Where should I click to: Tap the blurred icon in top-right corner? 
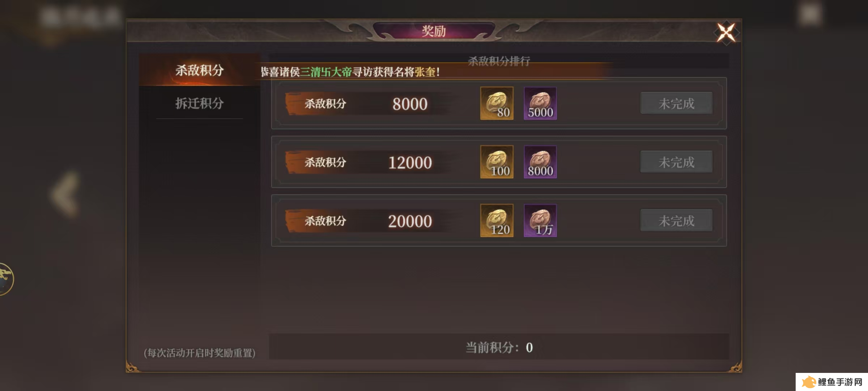coord(810,14)
